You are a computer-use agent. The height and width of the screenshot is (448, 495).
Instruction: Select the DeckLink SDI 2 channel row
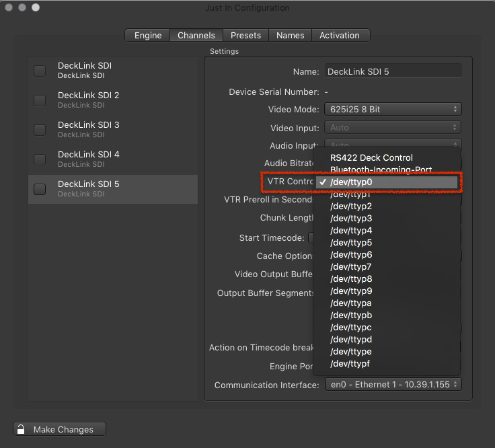click(x=113, y=100)
